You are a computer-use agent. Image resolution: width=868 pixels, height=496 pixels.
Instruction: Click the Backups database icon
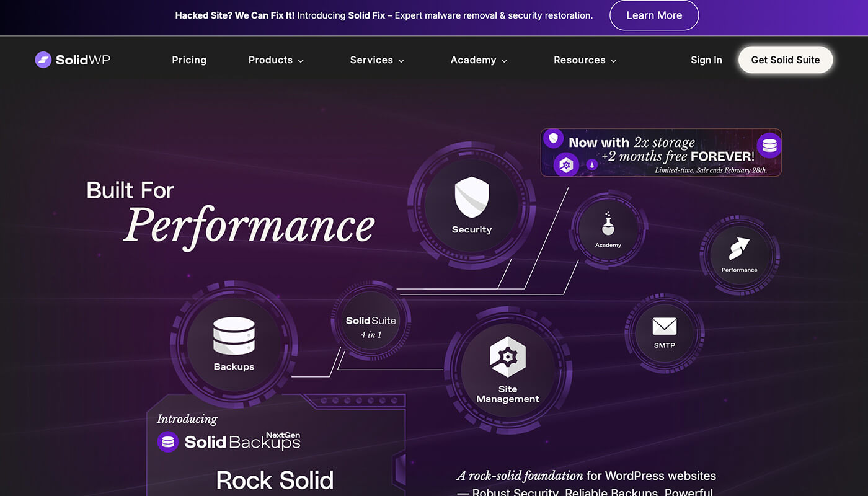tap(234, 335)
